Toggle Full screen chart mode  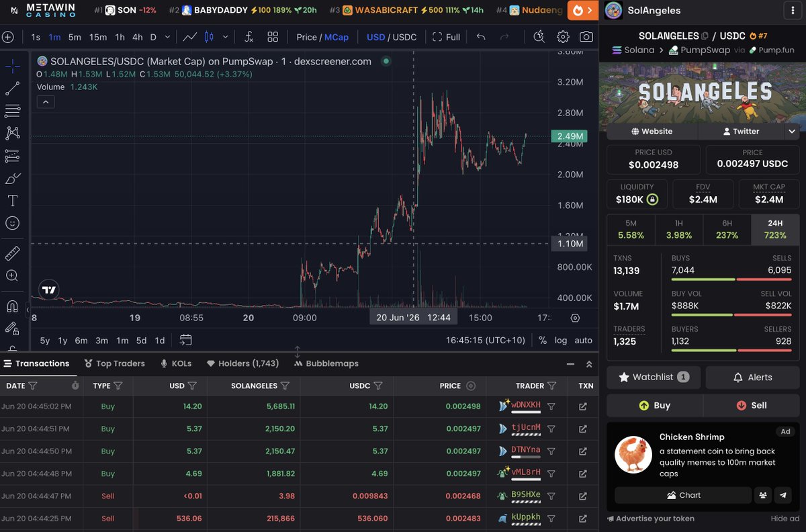pyautogui.click(x=447, y=37)
